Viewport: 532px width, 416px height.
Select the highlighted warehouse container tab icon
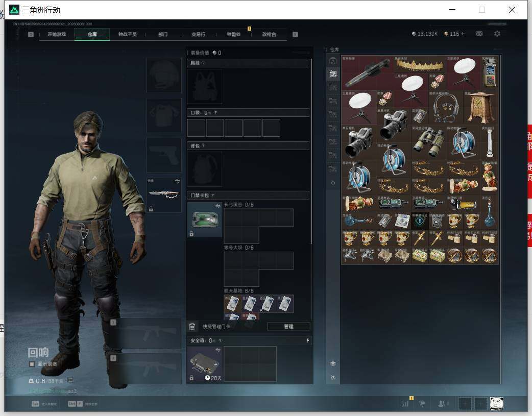point(333,74)
